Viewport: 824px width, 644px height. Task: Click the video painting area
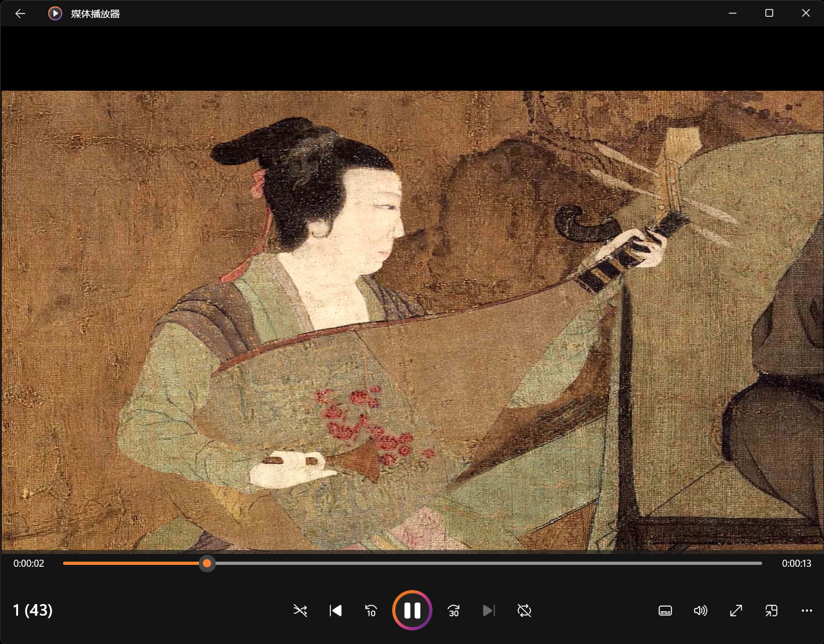point(412,320)
